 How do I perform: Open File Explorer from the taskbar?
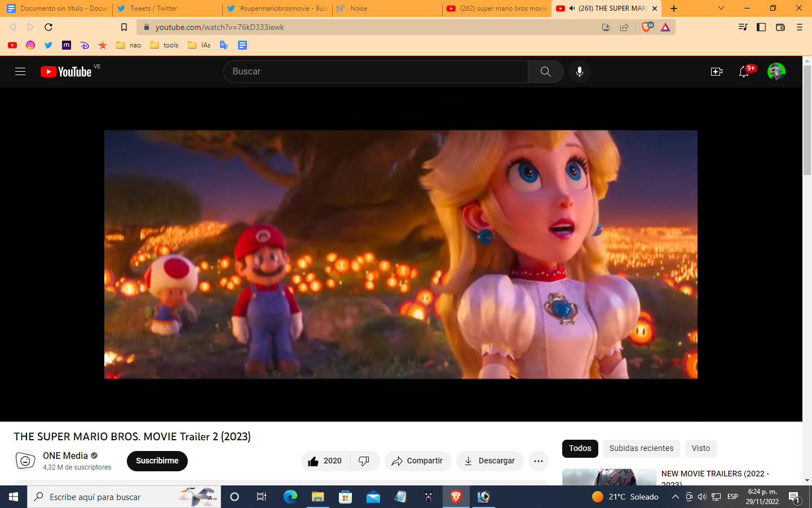318,497
